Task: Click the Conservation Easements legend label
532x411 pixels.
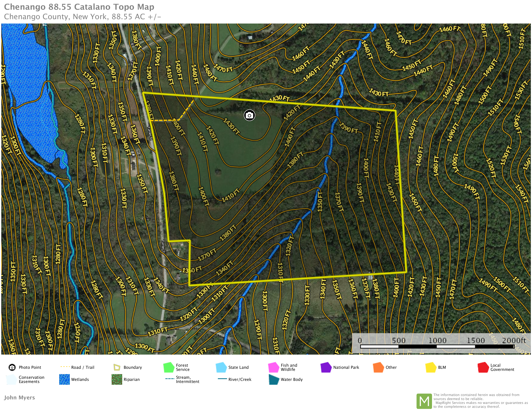Action: click(31, 379)
